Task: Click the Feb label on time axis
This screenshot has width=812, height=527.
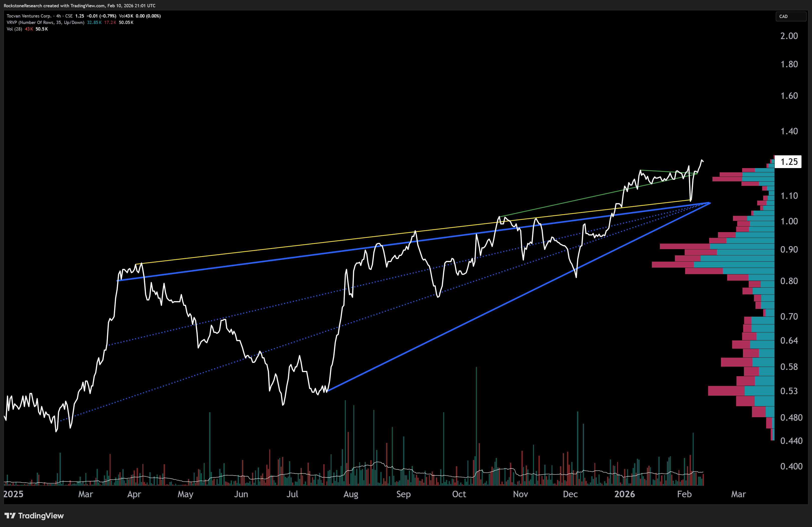Action: pyautogui.click(x=684, y=494)
